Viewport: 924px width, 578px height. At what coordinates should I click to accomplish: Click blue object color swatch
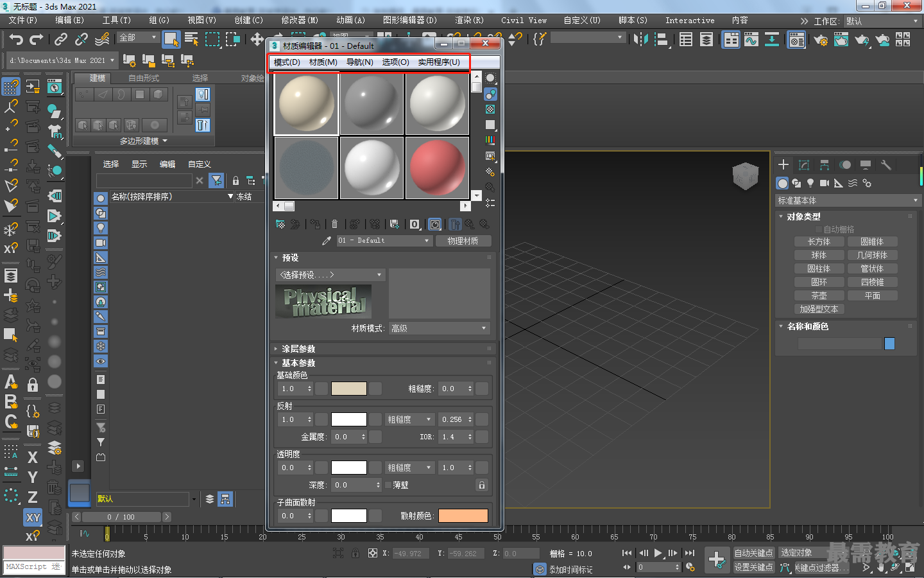point(889,344)
